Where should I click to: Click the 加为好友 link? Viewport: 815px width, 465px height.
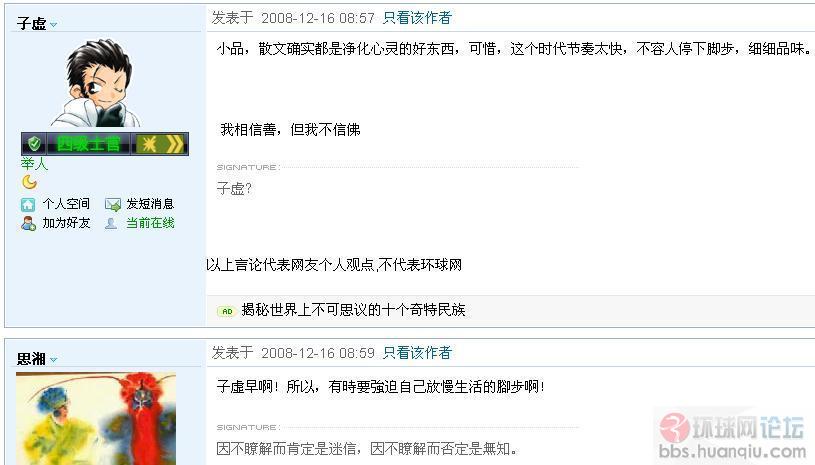tap(66, 223)
